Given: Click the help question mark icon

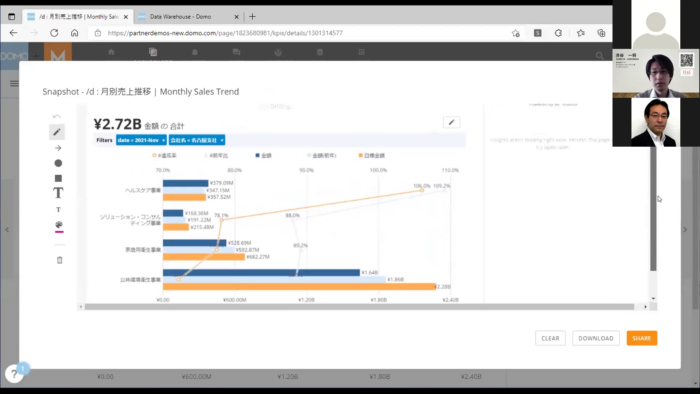Looking at the screenshot, I should [14, 373].
